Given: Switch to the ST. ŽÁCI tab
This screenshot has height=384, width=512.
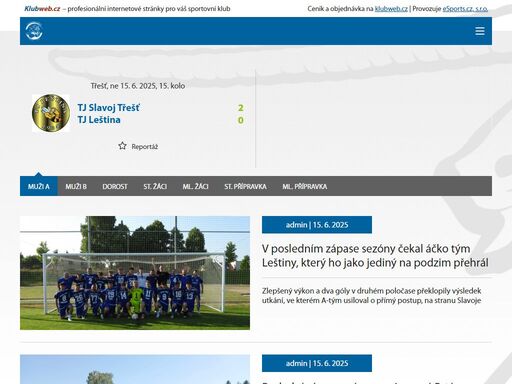Looking at the screenshot, I should (155, 186).
